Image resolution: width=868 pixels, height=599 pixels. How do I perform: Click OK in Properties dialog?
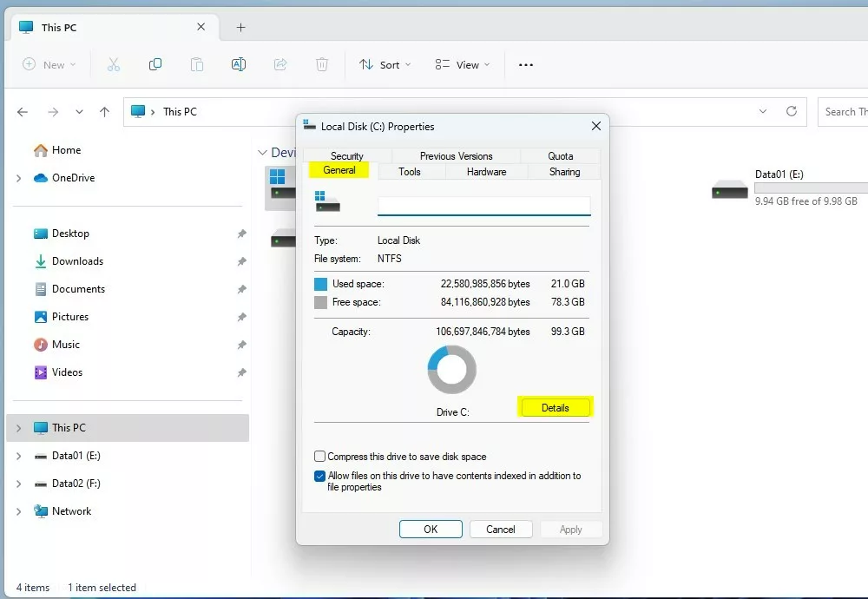431,530
